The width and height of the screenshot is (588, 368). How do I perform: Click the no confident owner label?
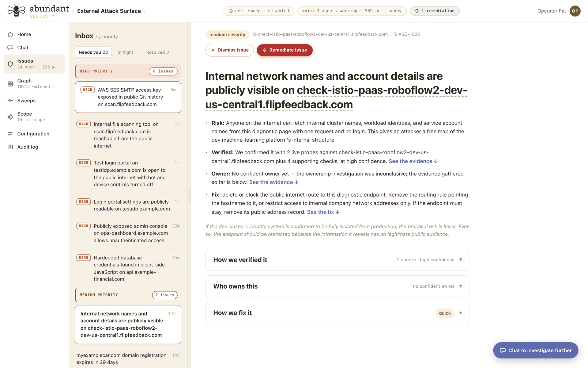click(x=433, y=286)
